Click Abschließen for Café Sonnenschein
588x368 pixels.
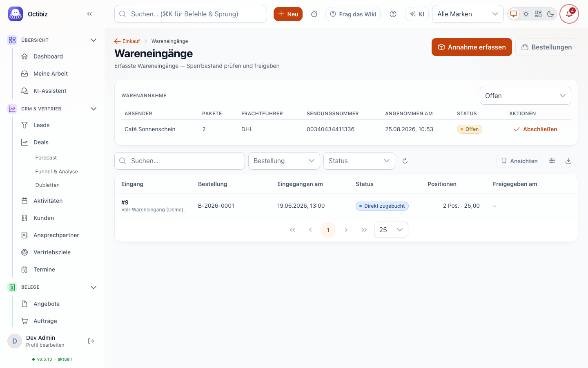tap(535, 129)
